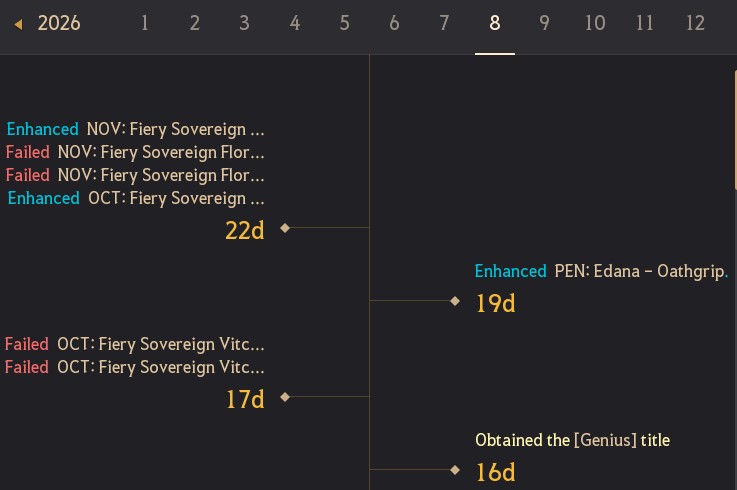
Task: Open month 5 in the timeline
Action: (345, 23)
